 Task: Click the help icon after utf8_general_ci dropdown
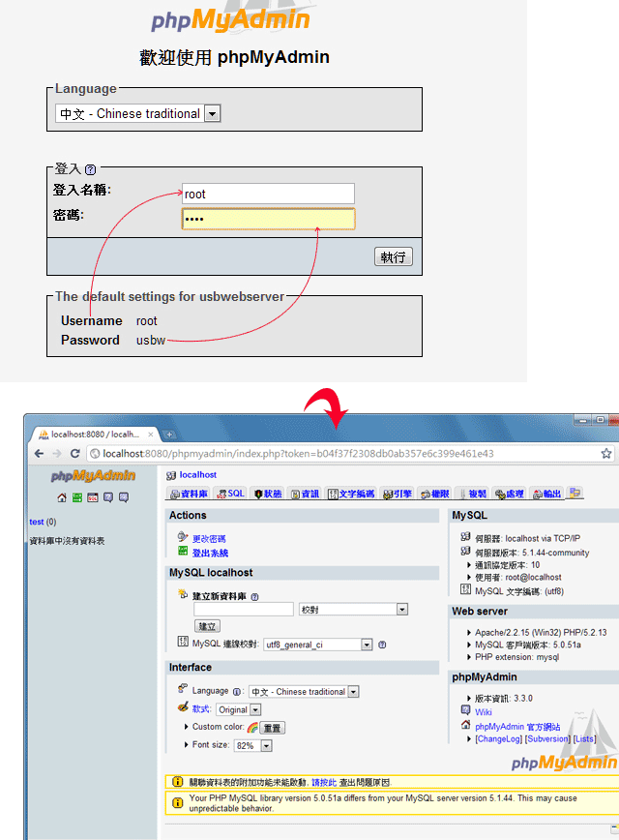[382, 645]
